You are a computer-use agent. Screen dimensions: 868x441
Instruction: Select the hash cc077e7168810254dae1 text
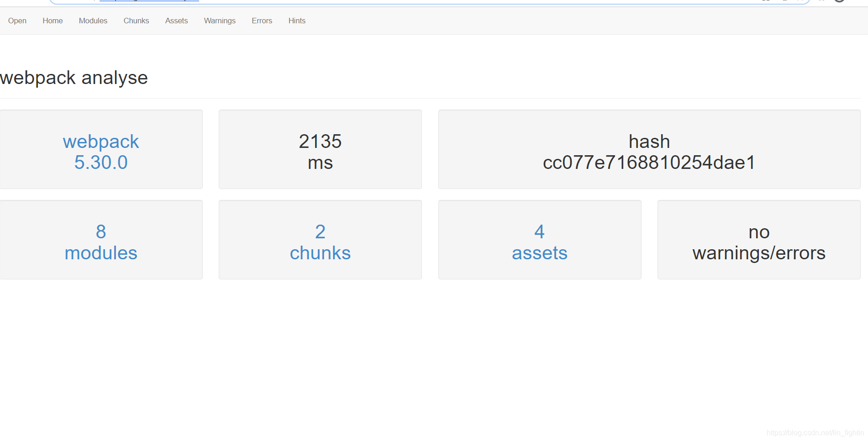coord(649,152)
